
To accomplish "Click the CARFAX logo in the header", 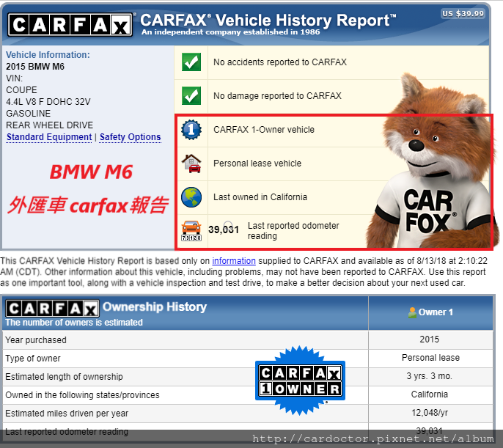I will coord(70,25).
